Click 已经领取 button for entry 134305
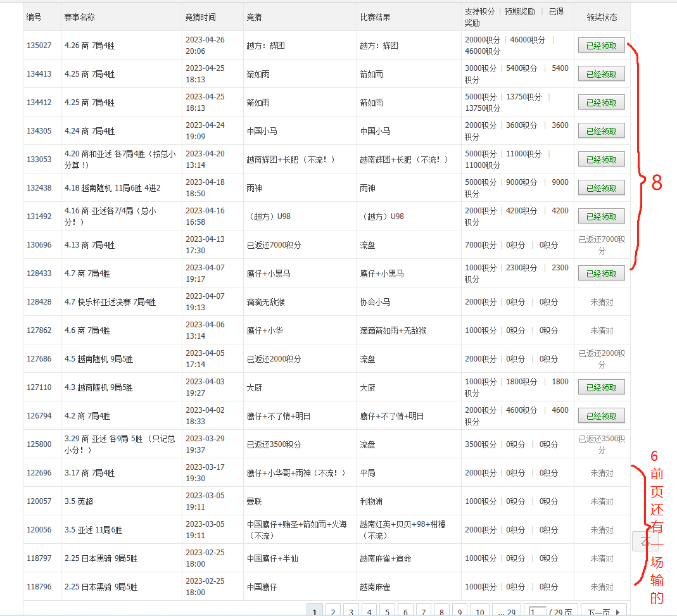This screenshot has height=616, width=677. coord(601,131)
